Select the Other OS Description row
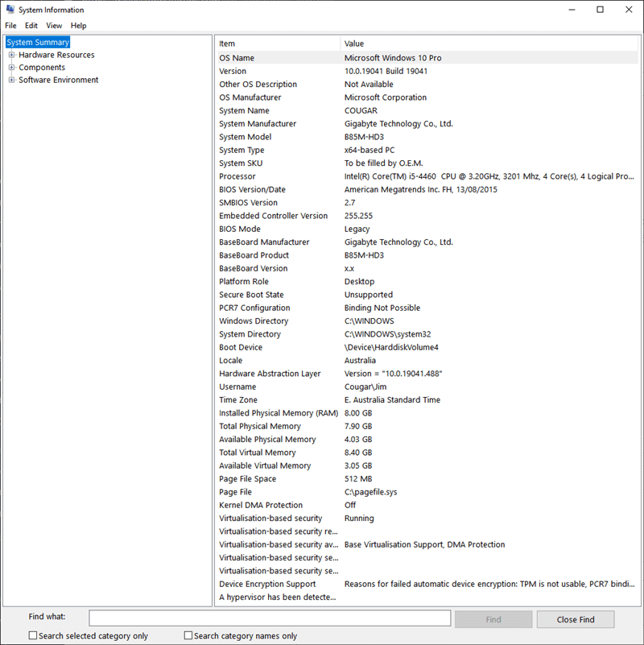The height and width of the screenshot is (645, 644). [x=427, y=85]
